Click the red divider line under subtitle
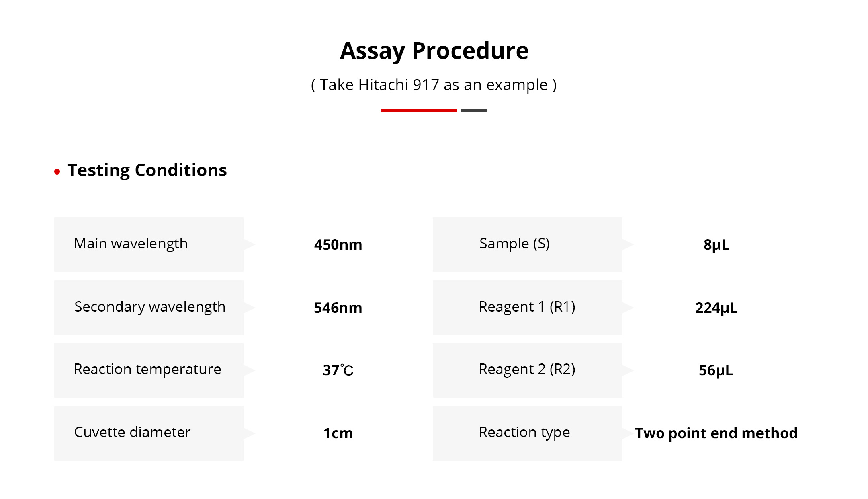Image resolution: width=868 pixels, height=499 pixels. tap(418, 111)
